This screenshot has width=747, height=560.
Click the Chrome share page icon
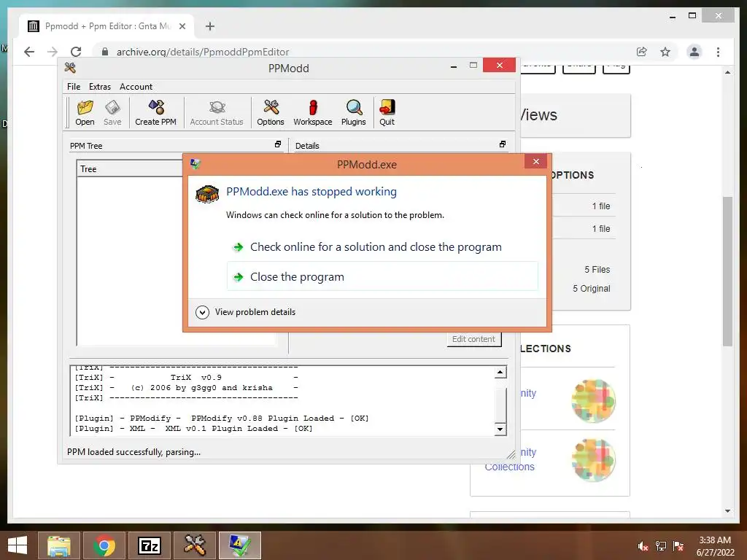[x=642, y=52]
